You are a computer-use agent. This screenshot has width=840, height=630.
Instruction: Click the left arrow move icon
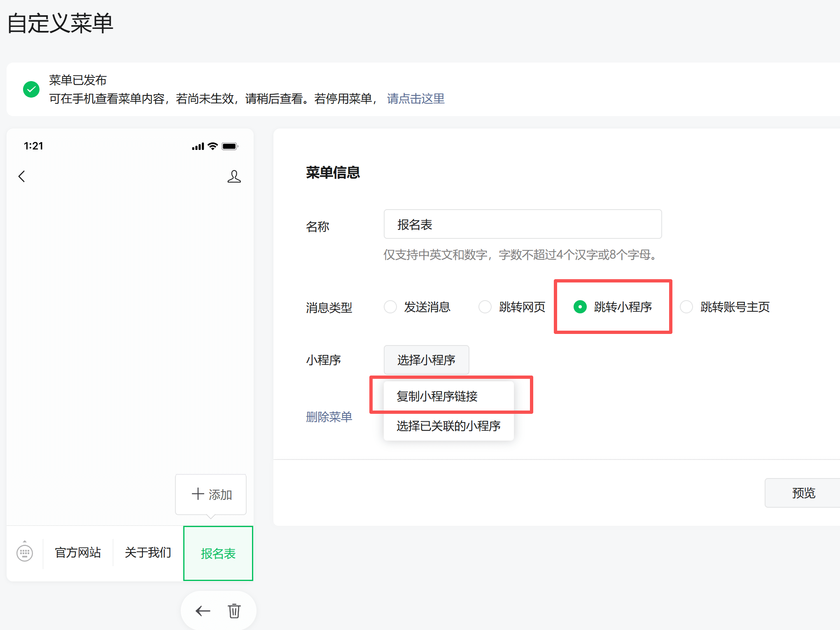[x=203, y=611]
